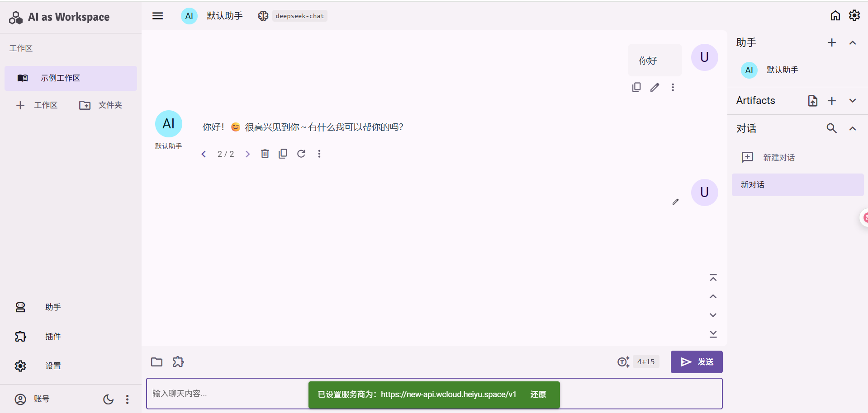Go to home via the house icon

click(x=835, y=15)
